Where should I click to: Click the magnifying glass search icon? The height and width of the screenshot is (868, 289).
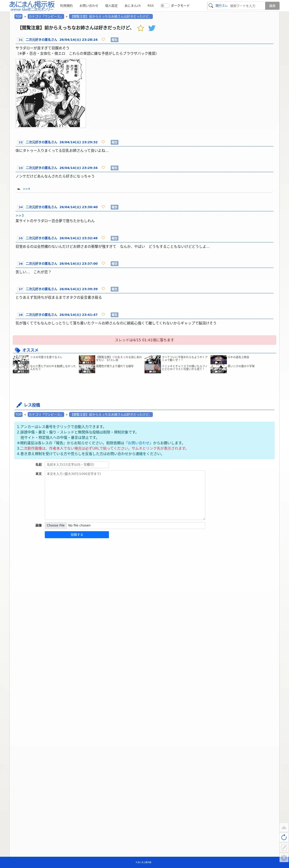point(211,6)
